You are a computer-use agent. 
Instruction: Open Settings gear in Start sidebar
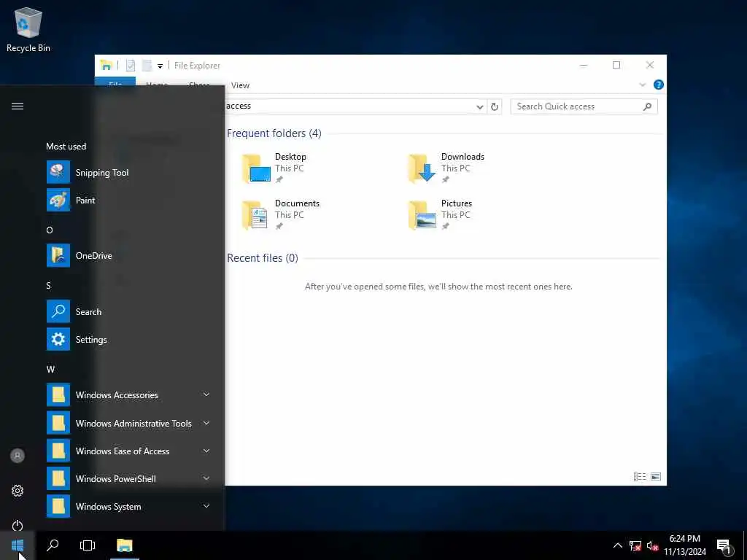(x=18, y=491)
